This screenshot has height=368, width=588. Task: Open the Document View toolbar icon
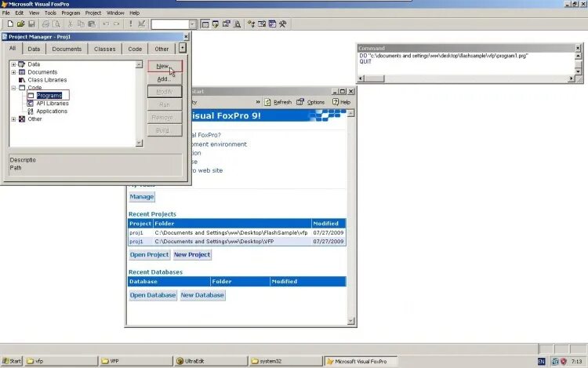pyautogui.click(x=237, y=24)
